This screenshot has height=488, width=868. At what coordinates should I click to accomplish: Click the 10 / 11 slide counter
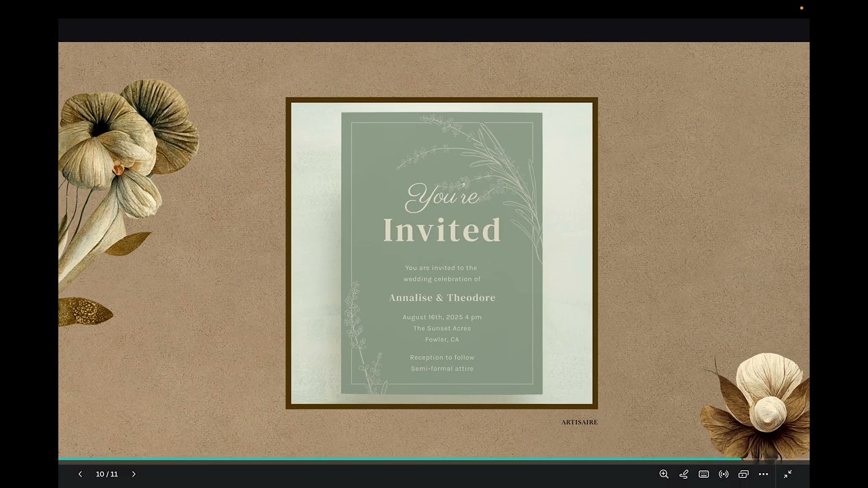[106, 474]
